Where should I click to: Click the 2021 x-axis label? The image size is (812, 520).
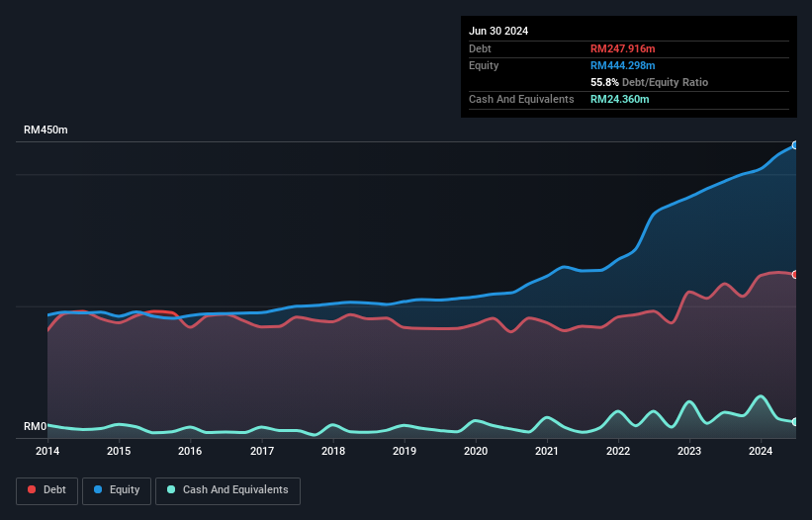pos(547,451)
